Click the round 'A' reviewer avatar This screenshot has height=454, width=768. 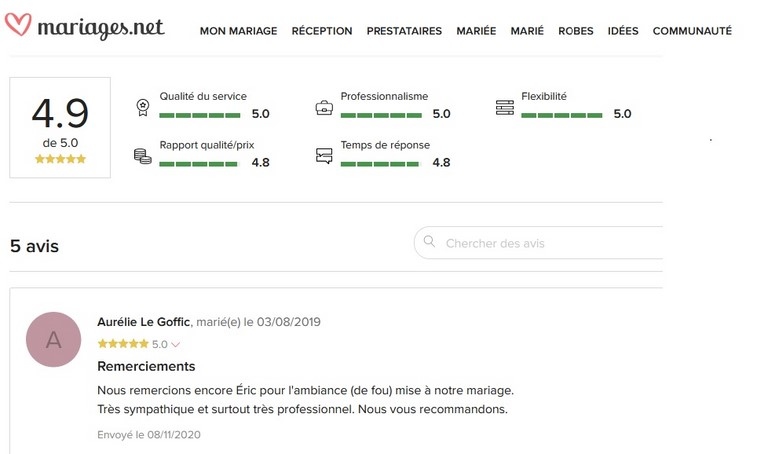pos(54,340)
